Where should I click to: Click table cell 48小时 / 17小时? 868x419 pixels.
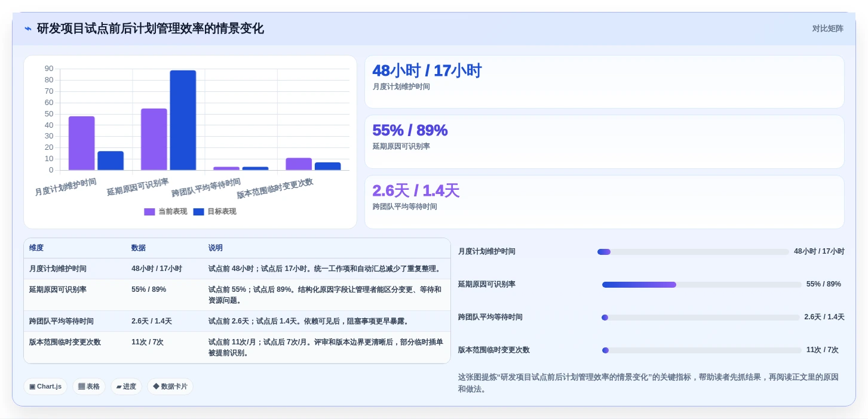pos(165,269)
